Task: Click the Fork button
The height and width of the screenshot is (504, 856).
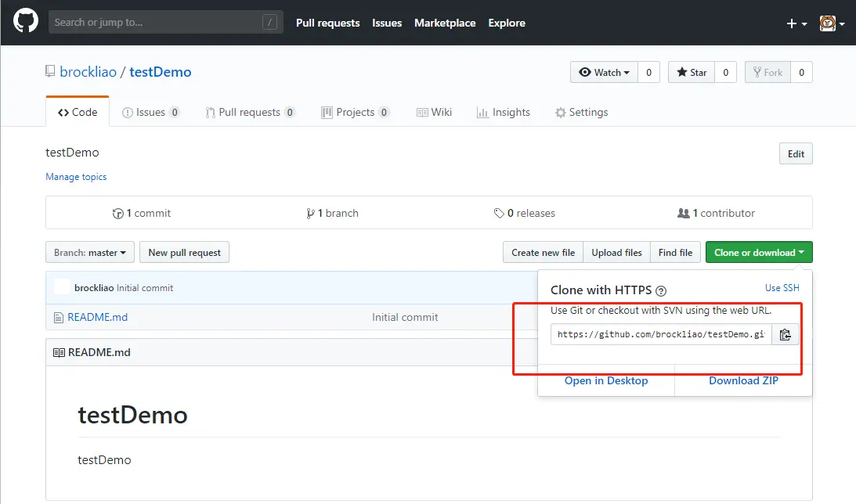Action: pos(768,72)
